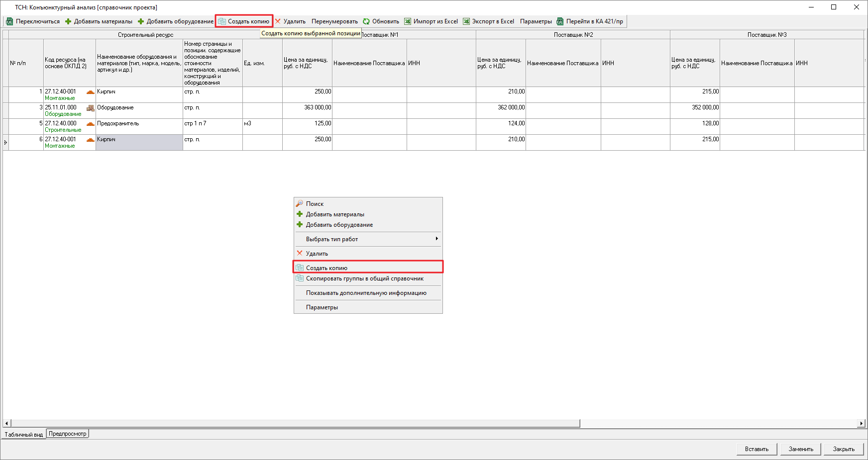Click the Ед. изм. column header
868x460 pixels.
262,63
